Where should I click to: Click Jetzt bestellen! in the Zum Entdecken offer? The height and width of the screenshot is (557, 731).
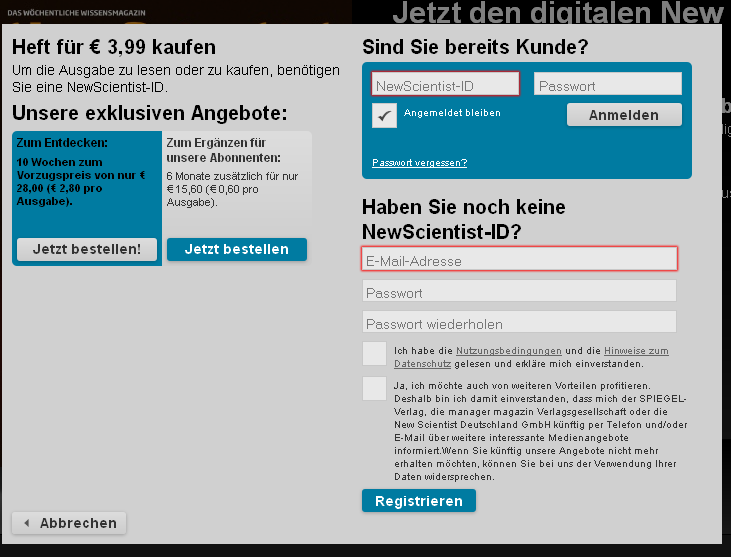pos(87,249)
